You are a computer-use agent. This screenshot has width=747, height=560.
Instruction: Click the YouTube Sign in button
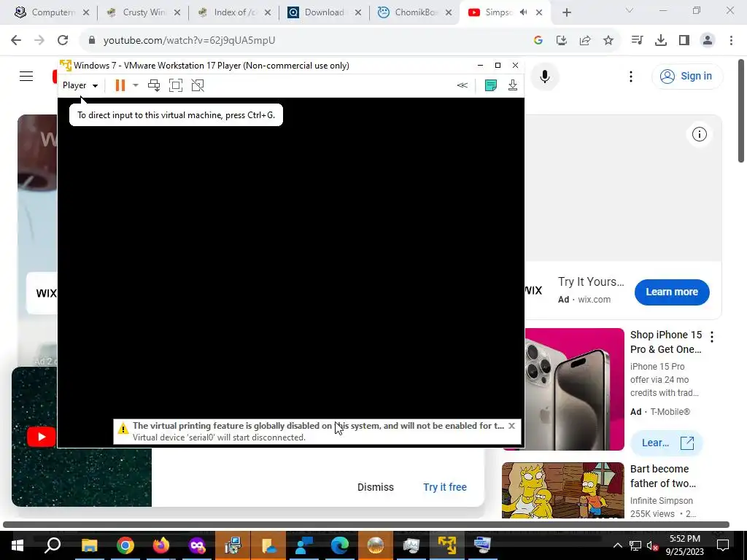687,76
